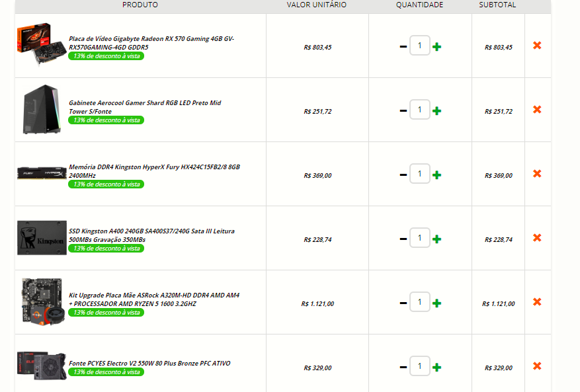
Task: Decrease quantity of Kingston HyperX Fury memory
Action: 403,175
